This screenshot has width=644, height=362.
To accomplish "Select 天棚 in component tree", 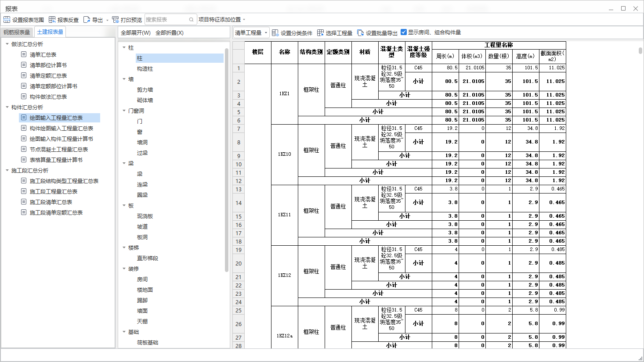I will click(142, 322).
